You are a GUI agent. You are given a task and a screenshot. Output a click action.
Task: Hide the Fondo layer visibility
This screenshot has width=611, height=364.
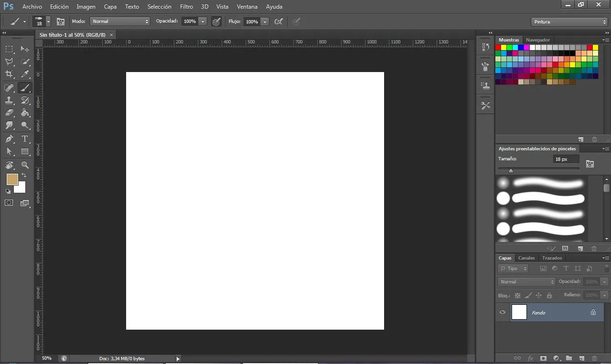[x=503, y=312]
